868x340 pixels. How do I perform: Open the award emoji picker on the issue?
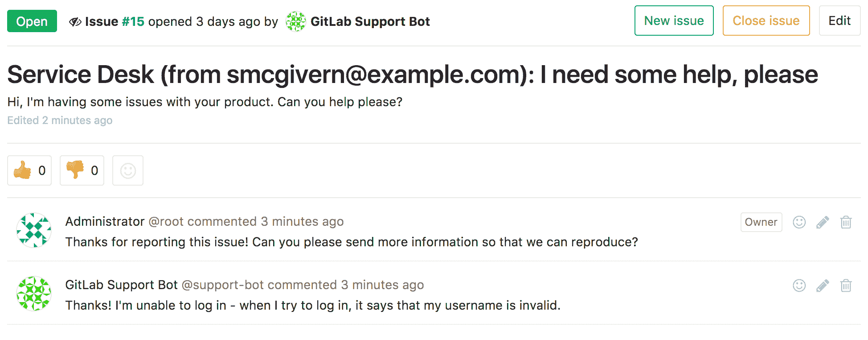tap(128, 170)
